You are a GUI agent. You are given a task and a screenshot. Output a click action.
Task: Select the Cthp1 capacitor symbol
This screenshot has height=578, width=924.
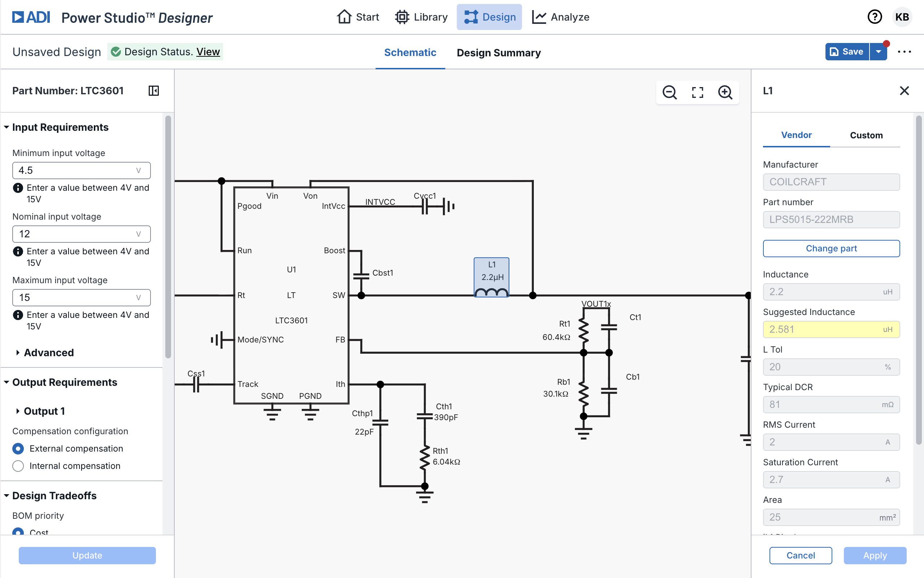coord(380,422)
